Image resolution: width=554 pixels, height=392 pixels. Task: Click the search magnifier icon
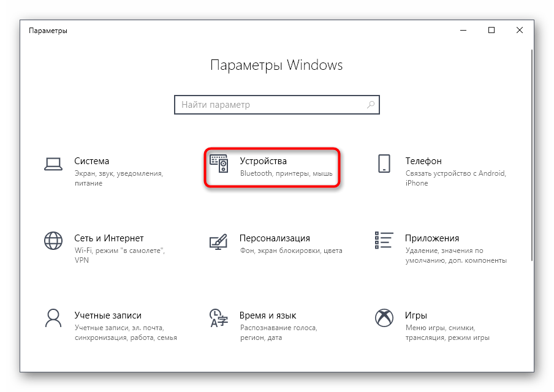coord(371,105)
